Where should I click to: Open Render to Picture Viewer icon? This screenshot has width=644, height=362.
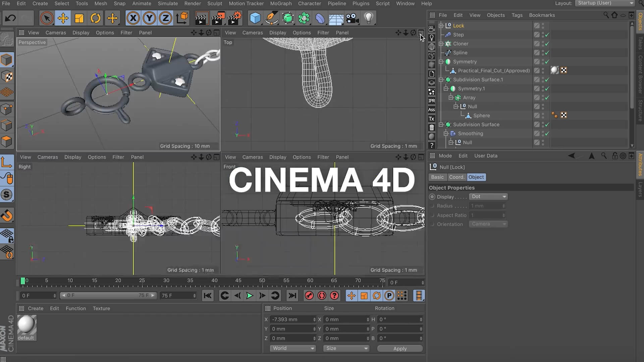pyautogui.click(x=218, y=18)
